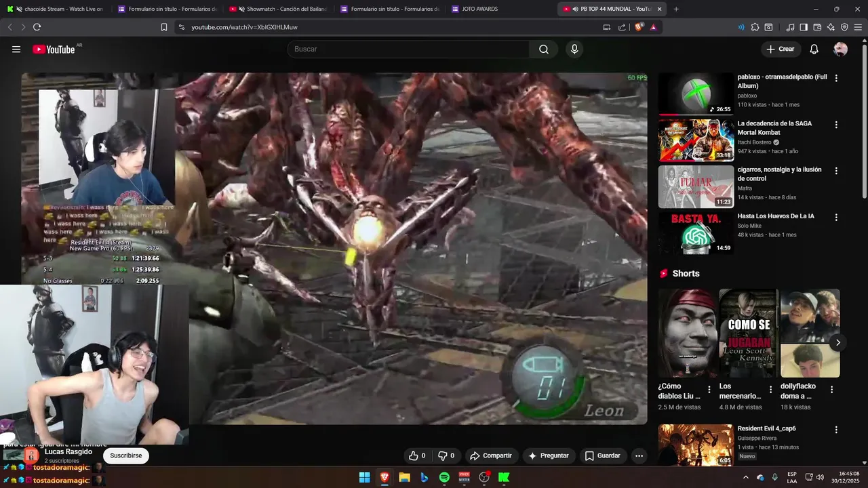Open the Lucas Rasgido channel name
Screen dimensions: 868x488
tap(68, 451)
